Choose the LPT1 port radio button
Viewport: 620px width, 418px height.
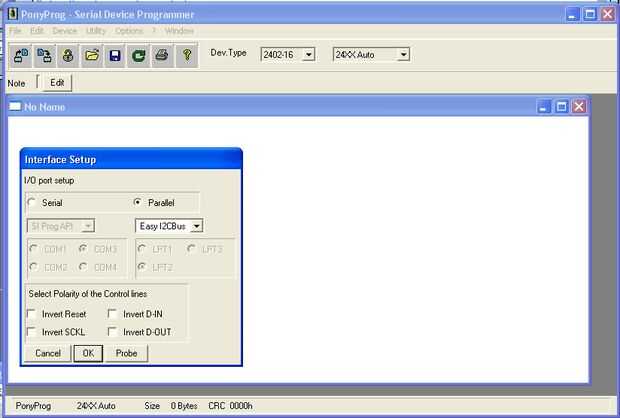142,249
